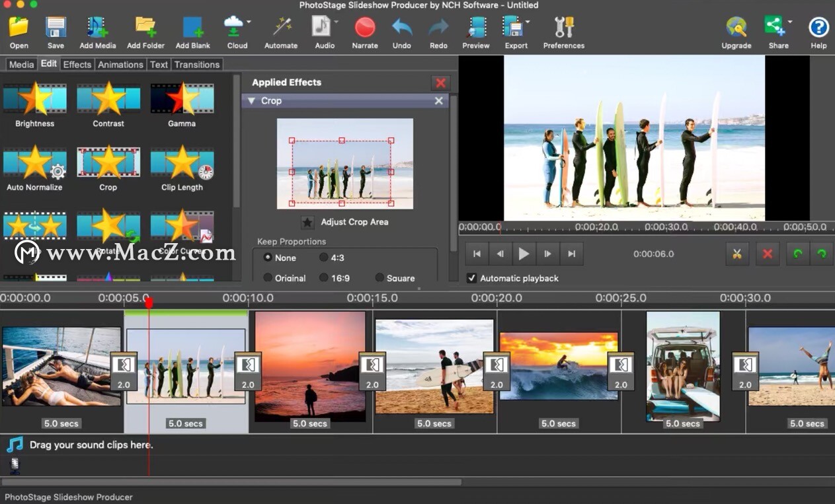Select the sunset silhouette slide

pos(310,367)
